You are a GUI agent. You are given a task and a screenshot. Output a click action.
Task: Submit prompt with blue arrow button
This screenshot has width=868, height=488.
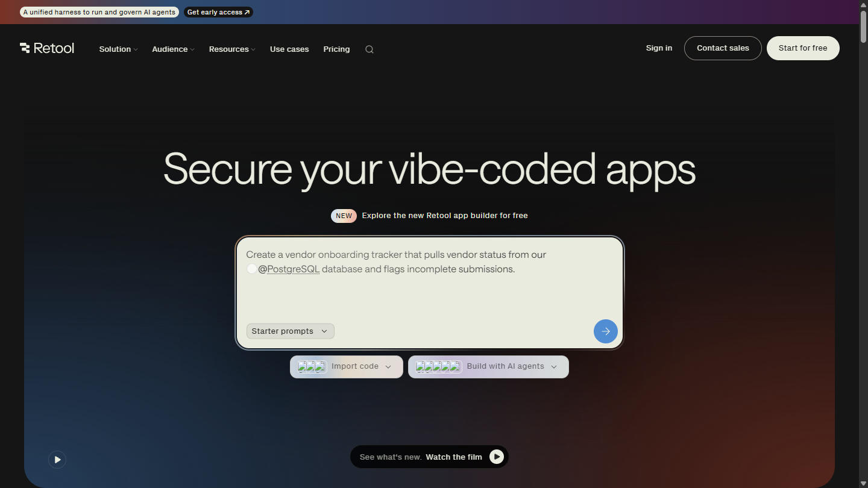pos(606,331)
